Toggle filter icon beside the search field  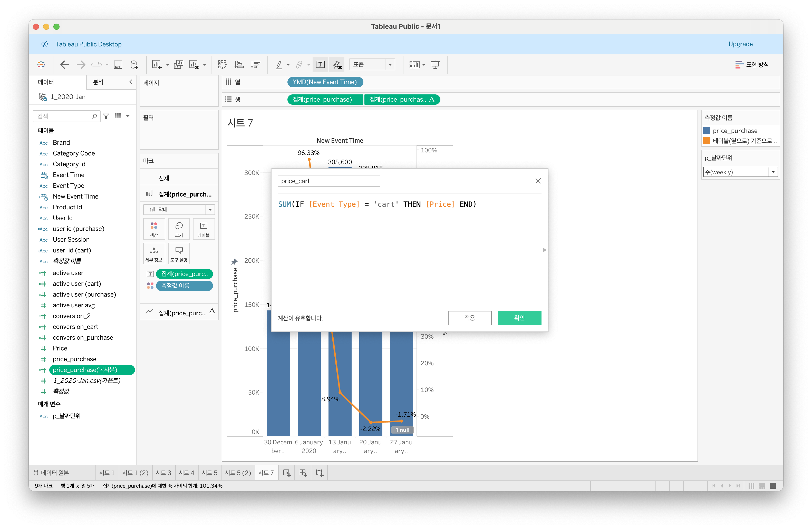coord(106,116)
